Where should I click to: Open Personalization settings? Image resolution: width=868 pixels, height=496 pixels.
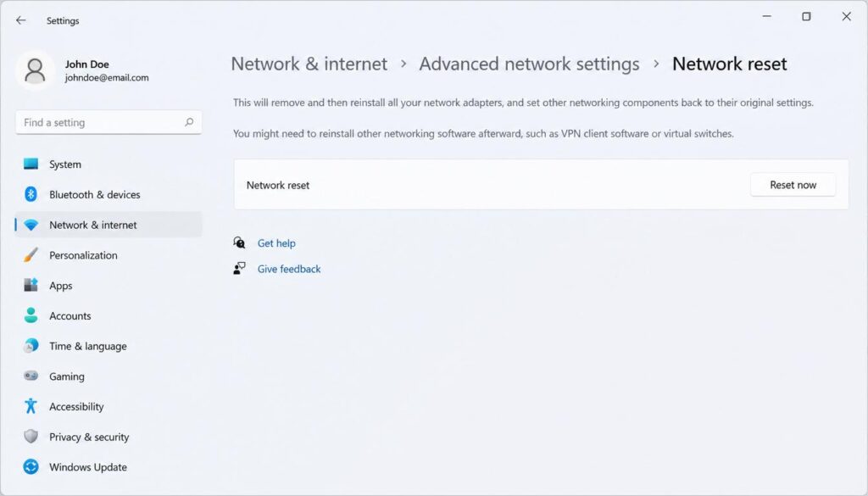pyautogui.click(x=108, y=255)
